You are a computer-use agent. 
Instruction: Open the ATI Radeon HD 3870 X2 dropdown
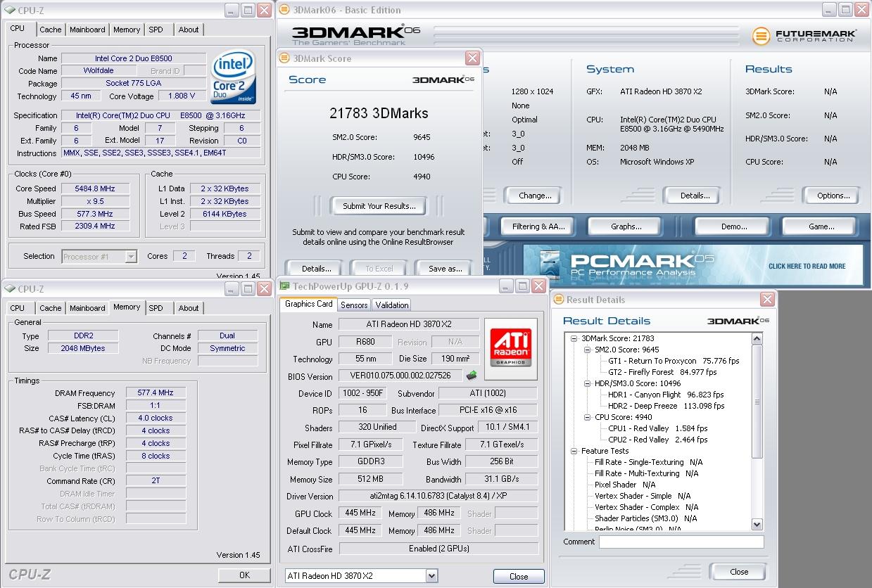tap(431, 576)
